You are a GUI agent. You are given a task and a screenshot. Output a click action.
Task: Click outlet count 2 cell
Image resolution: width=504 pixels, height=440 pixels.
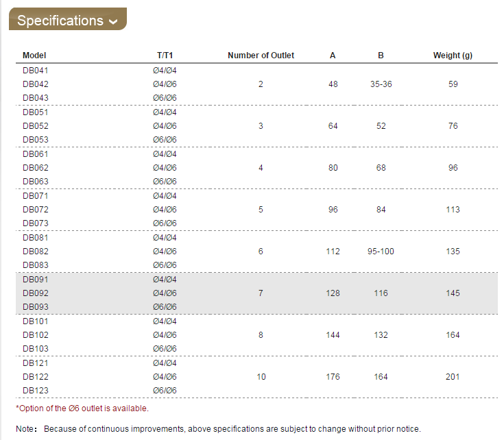coord(261,84)
